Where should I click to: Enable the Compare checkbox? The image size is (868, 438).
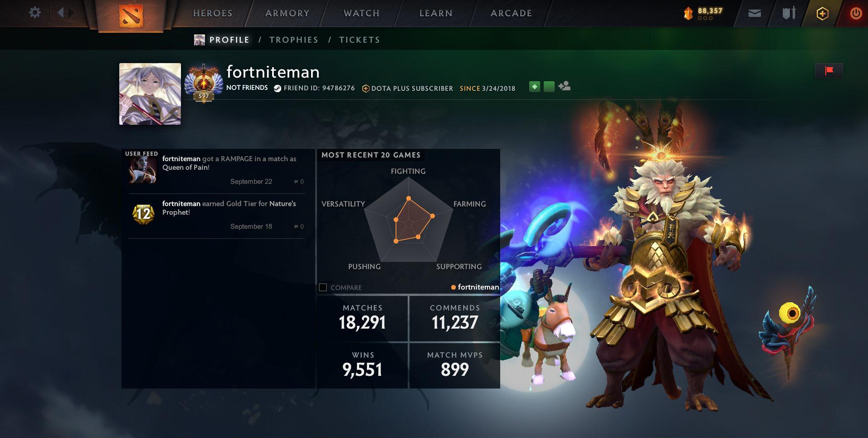[323, 287]
